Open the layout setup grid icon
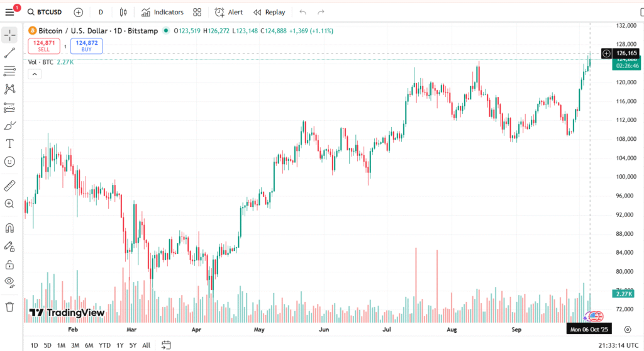Screen dimensions: 644x351 point(197,12)
